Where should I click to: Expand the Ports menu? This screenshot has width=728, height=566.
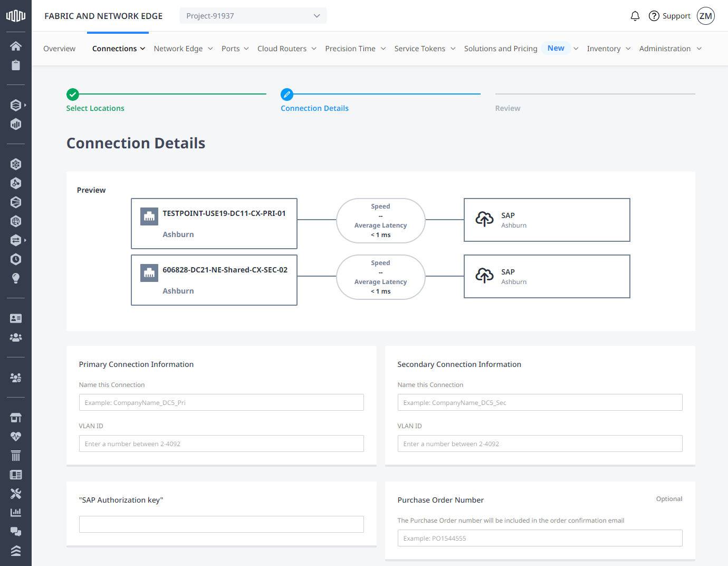[235, 49]
